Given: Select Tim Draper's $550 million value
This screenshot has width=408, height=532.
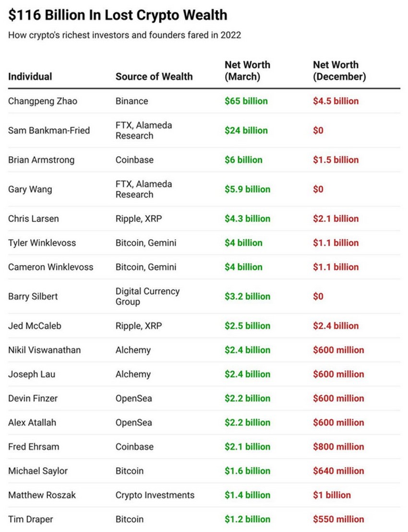Looking at the screenshot, I should [338, 519].
